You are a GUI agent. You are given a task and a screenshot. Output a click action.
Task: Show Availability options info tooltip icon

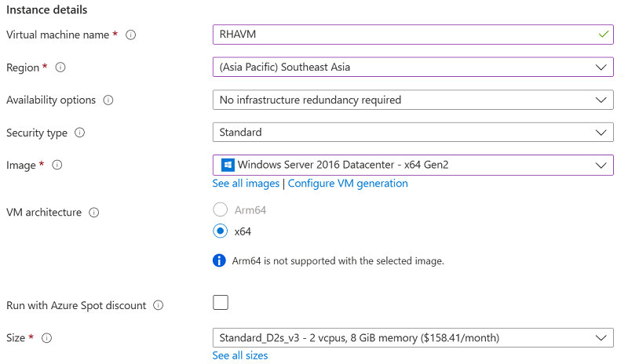coord(108,100)
